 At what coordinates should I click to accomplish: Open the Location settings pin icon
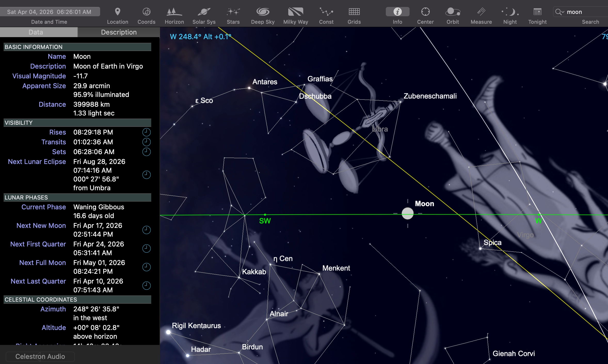coord(117,12)
